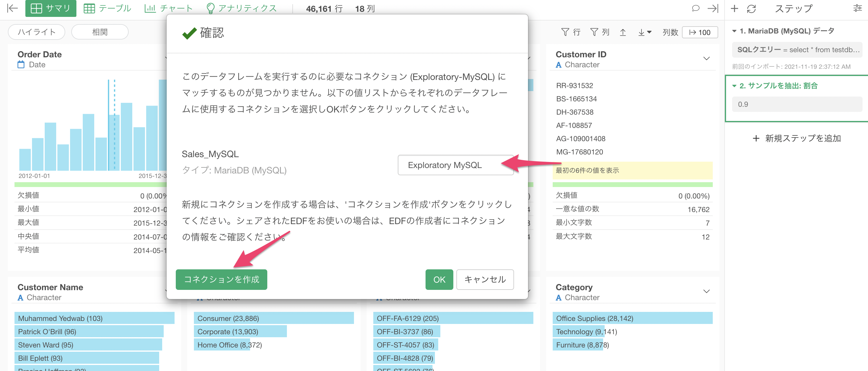This screenshot has width=868, height=371.
Task: Click the column filter funnel icon
Action: pos(594,32)
